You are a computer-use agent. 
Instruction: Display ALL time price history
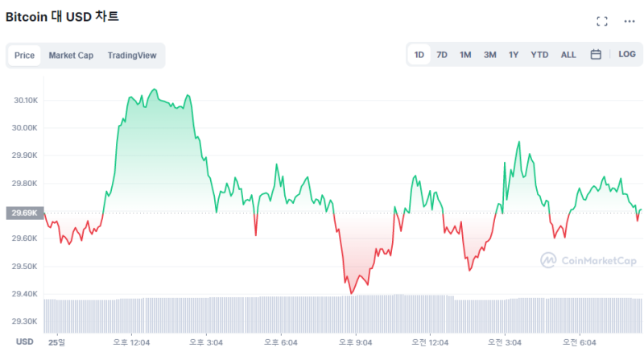[568, 55]
